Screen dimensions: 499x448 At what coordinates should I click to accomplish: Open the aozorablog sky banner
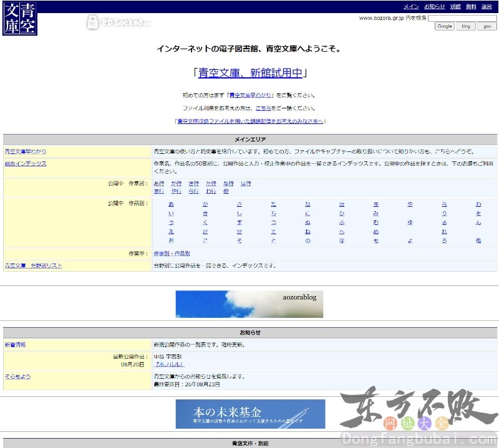[249, 304]
